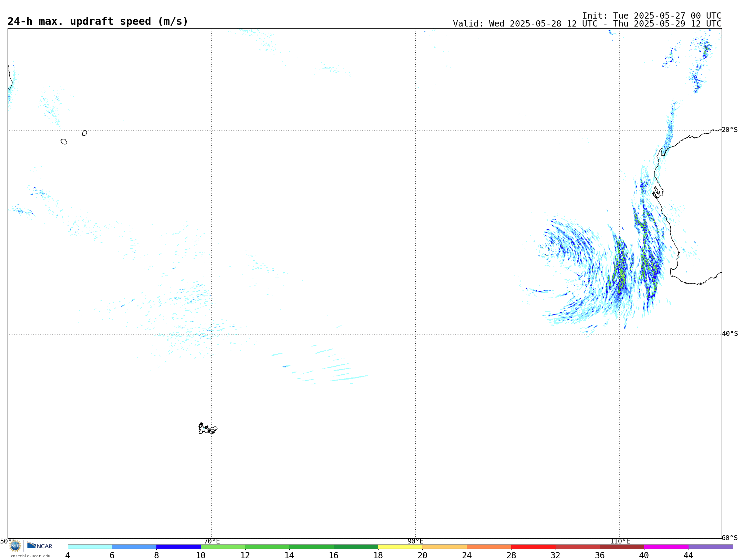Click the 'Init: Tue 2025-05-27 00 UTC' text
This screenshot has width=744, height=560.
point(652,16)
